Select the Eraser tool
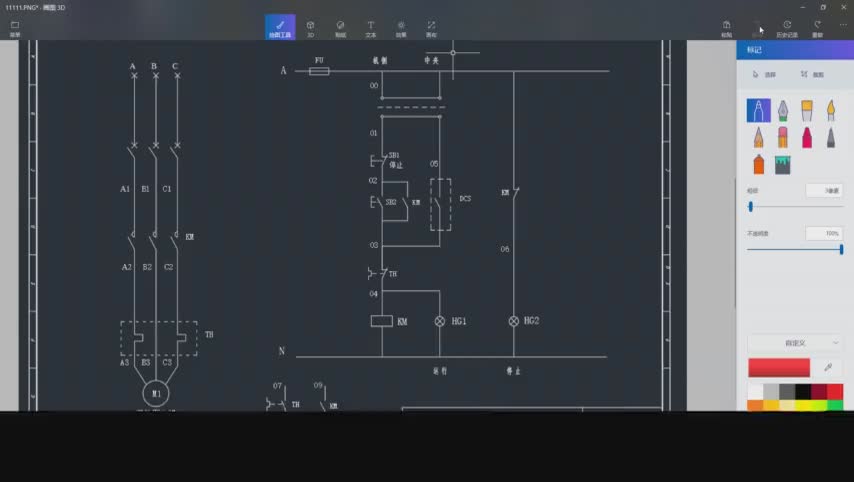The image size is (854, 482). [x=783, y=137]
